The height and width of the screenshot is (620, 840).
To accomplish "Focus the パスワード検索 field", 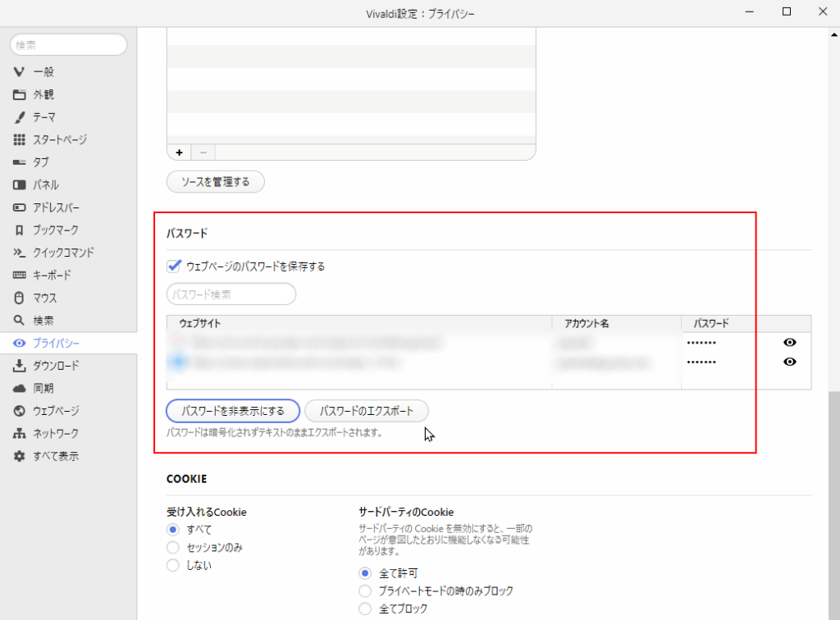I will click(231, 294).
